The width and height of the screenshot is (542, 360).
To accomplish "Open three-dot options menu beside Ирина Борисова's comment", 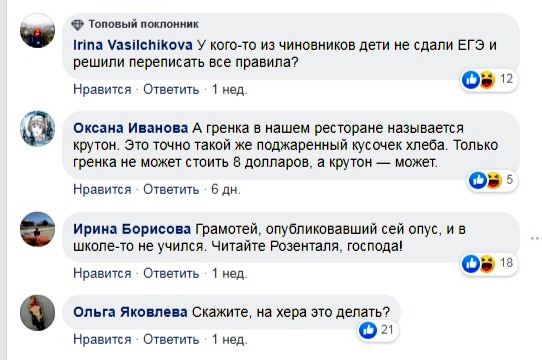I will [x=536, y=238].
